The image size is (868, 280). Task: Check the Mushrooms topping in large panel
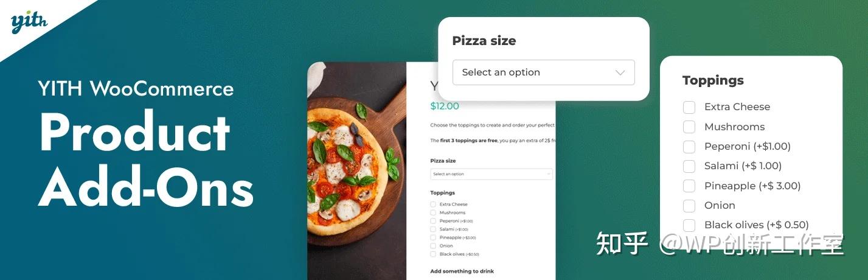(689, 127)
